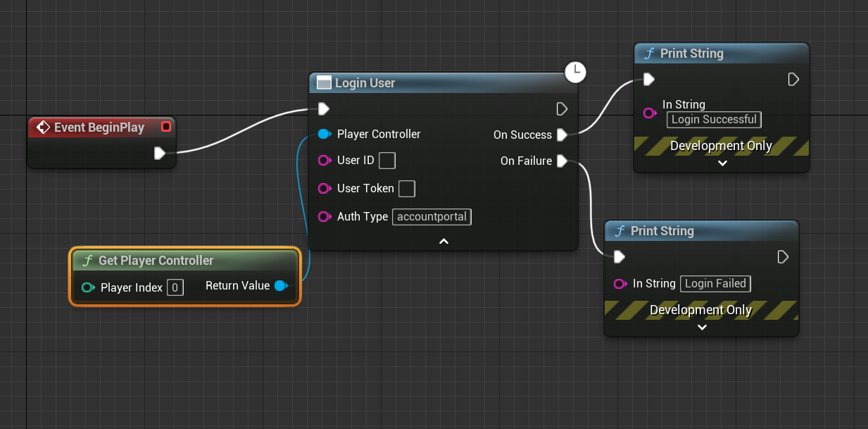This screenshot has width=868, height=429.
Task: Collapse the Login User node advanced pins
Action: click(444, 241)
